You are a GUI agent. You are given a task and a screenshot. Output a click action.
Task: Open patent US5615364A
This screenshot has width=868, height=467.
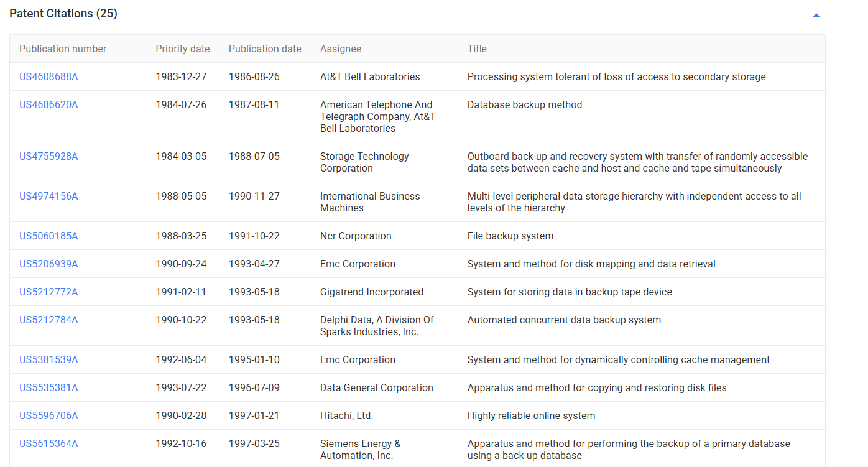48,443
